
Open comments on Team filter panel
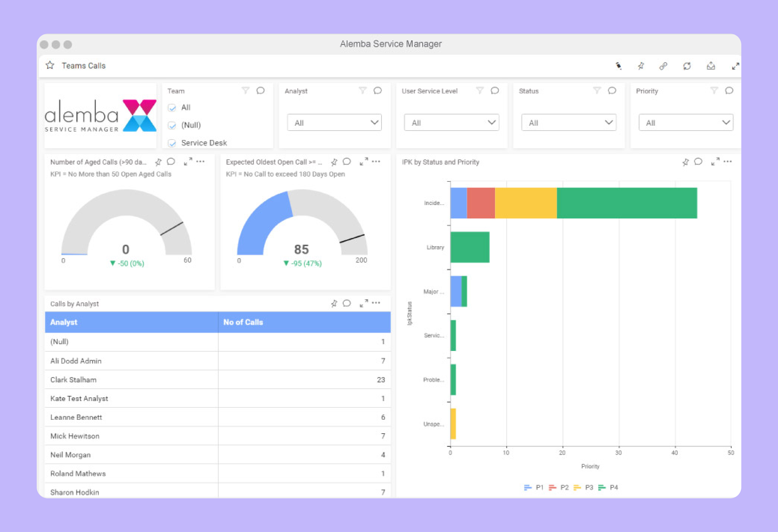261,91
